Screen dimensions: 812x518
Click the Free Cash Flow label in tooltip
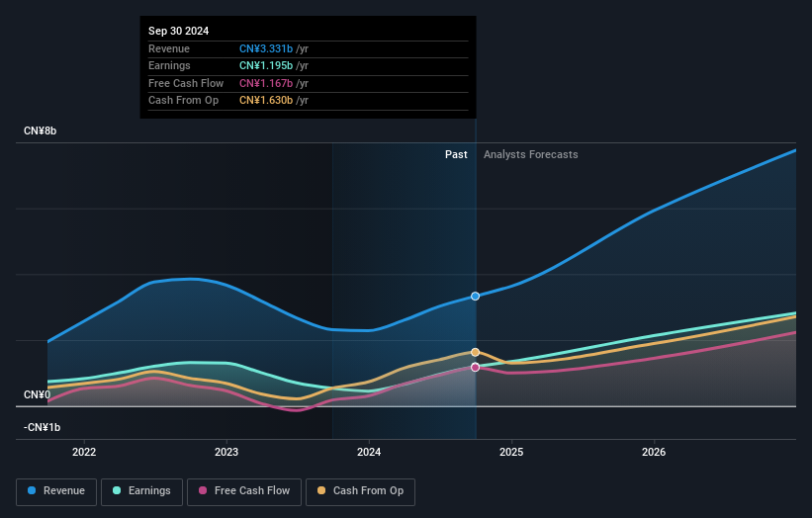pos(186,83)
